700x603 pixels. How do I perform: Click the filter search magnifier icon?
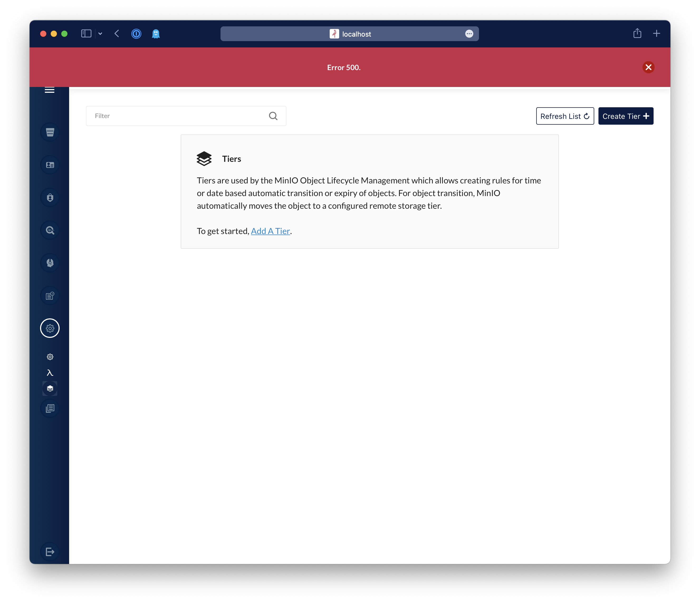click(273, 116)
